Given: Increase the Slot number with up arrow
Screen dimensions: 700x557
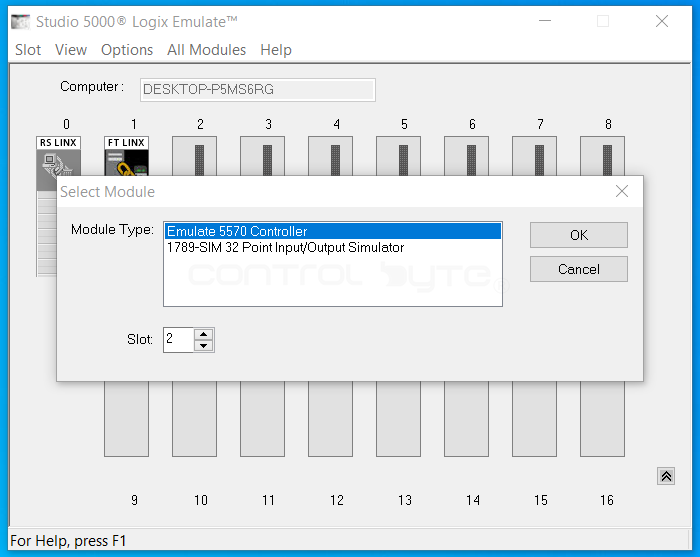Looking at the screenshot, I should click(x=204, y=334).
